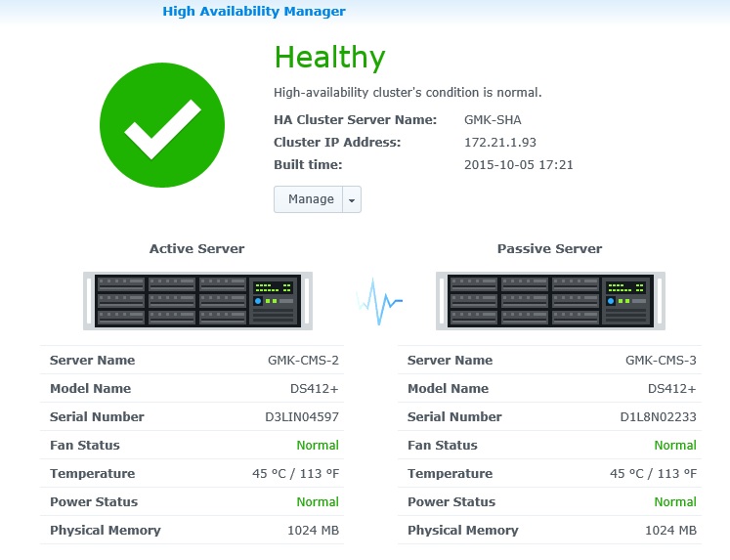
Task: Select serial number D3LIN04597
Action: [302, 417]
